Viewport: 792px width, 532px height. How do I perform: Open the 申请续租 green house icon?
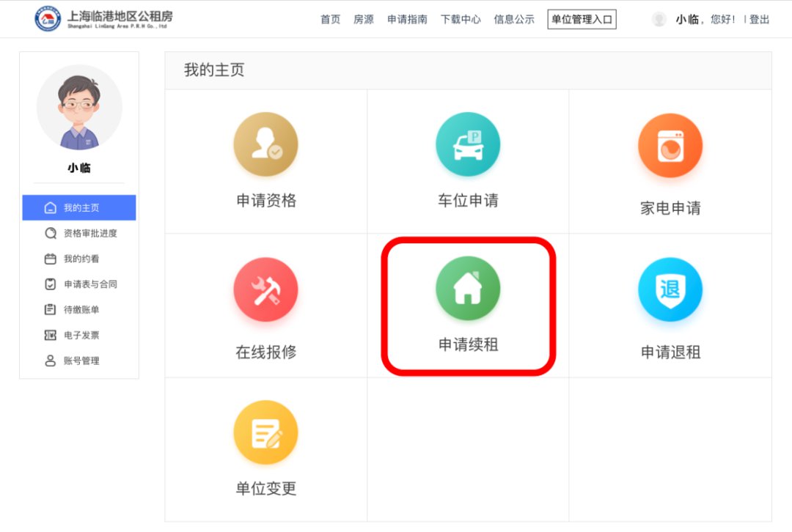click(x=468, y=288)
